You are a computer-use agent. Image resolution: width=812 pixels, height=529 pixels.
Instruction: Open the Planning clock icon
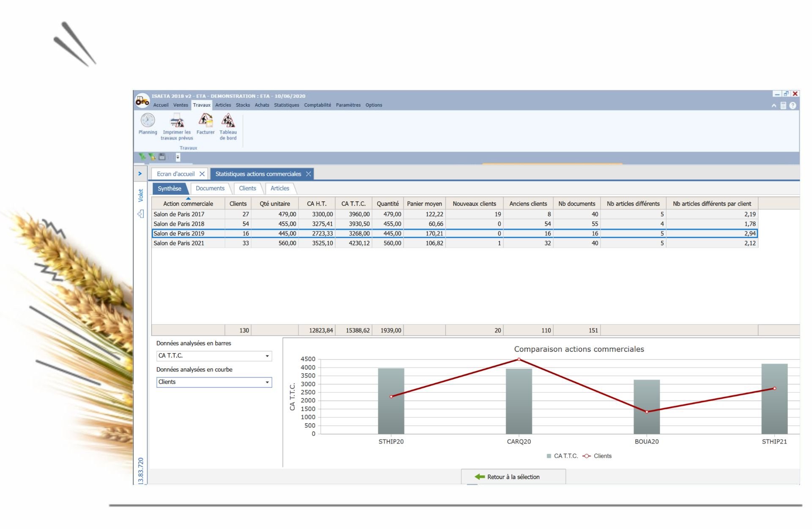pyautogui.click(x=148, y=121)
